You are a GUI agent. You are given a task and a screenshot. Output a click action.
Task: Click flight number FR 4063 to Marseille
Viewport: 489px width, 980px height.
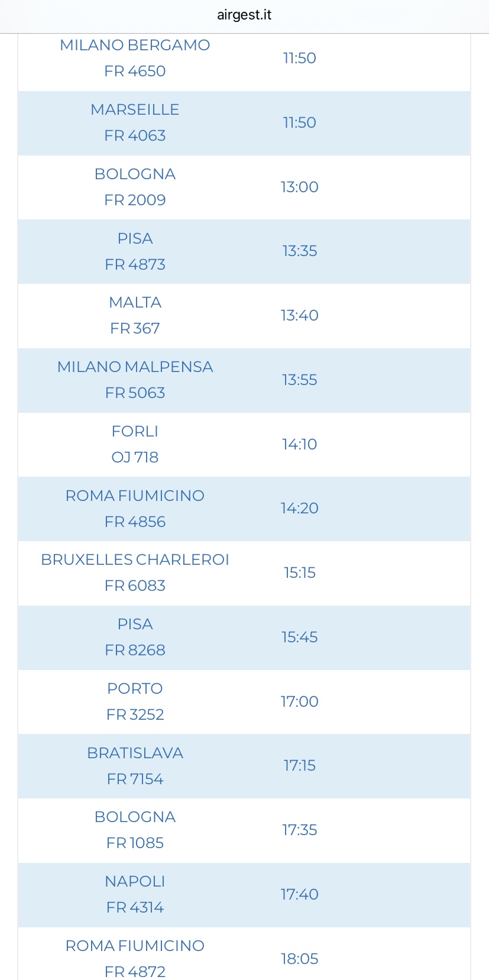(135, 136)
